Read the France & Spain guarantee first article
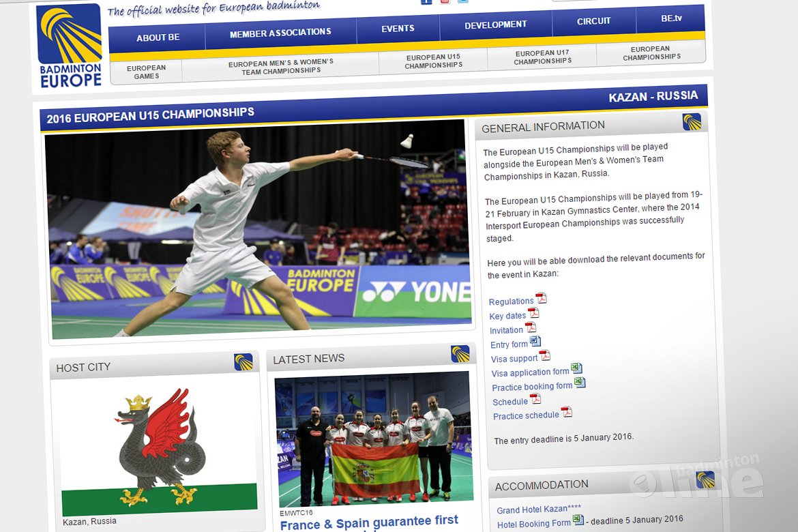The height and width of the screenshot is (532, 798). [x=370, y=523]
